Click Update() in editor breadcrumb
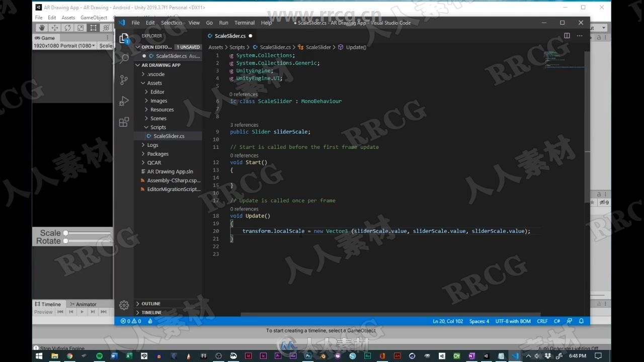This screenshot has height=362, width=644. (352, 47)
